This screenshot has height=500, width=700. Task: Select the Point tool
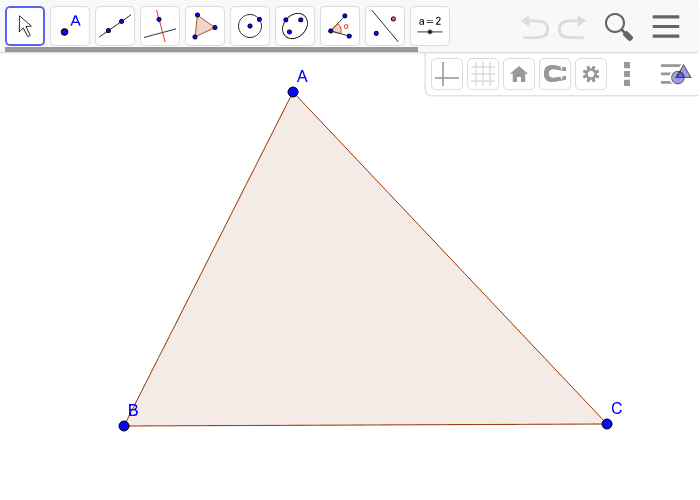[x=70, y=26]
